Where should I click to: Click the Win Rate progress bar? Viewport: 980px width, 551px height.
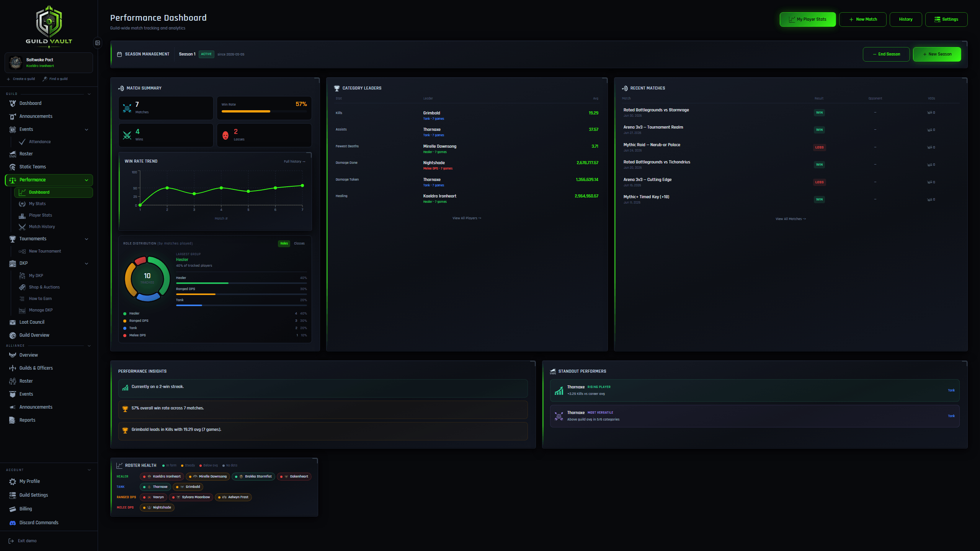[x=264, y=111]
